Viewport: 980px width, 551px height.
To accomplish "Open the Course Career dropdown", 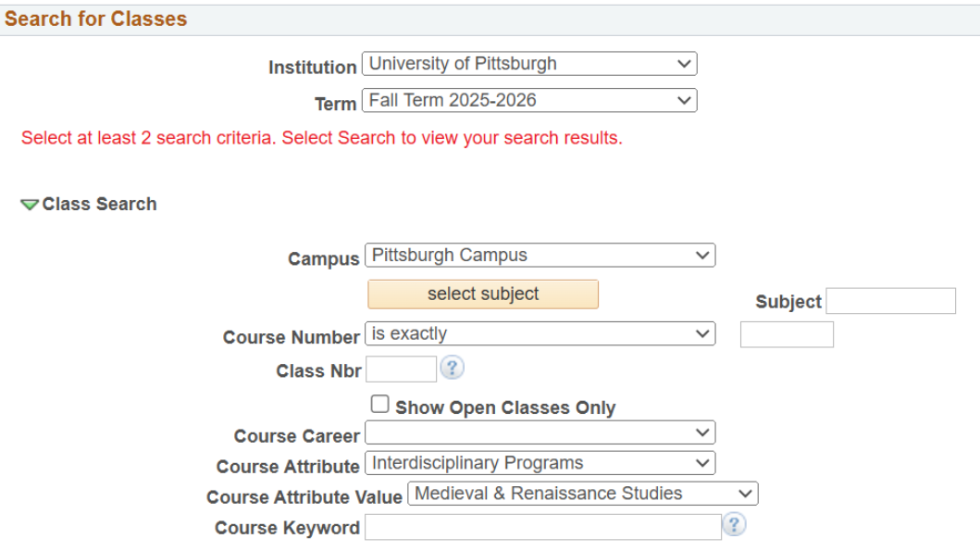I will tap(540, 432).
